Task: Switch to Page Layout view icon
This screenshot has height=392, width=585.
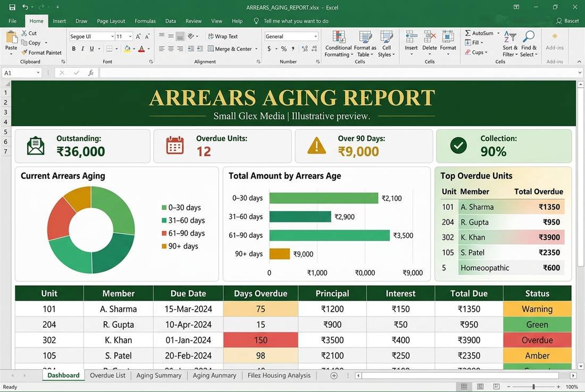Action: (x=480, y=386)
